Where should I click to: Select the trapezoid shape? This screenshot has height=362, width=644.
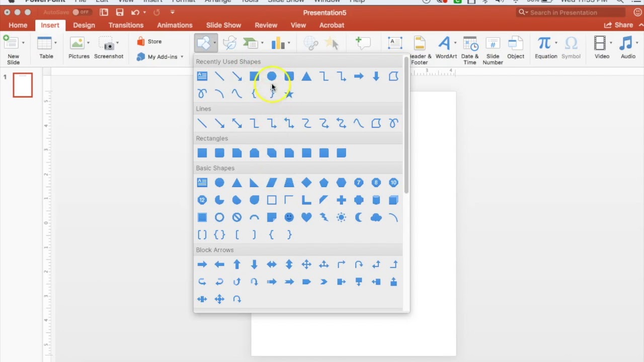pos(289,183)
